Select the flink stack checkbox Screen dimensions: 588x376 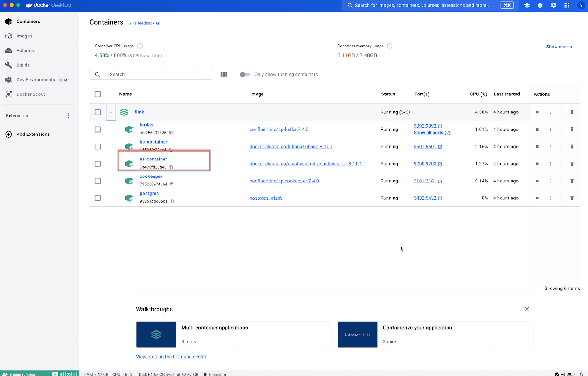point(98,112)
